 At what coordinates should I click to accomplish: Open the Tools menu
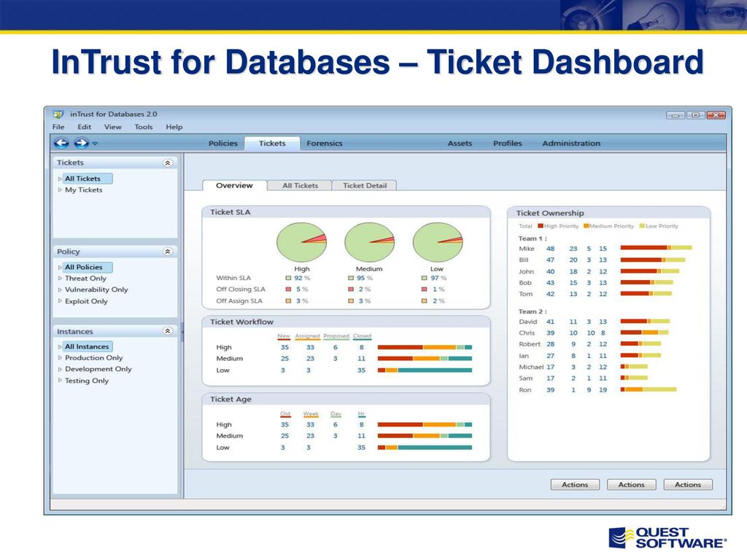coord(144,127)
